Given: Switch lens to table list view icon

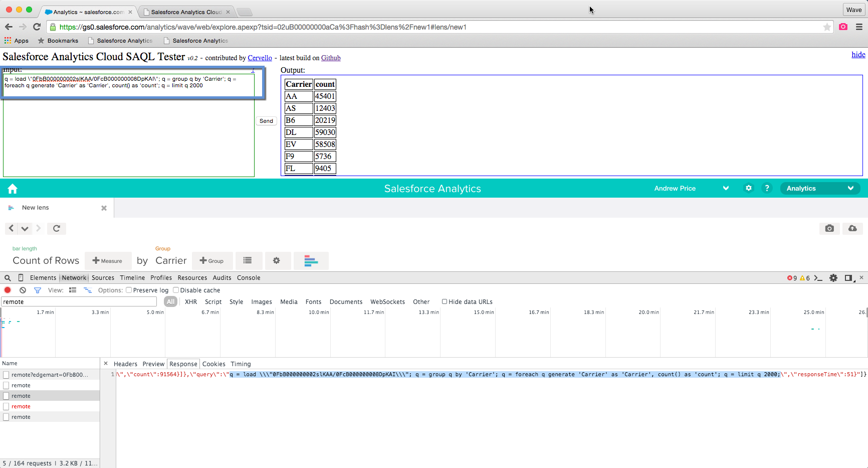Looking at the screenshot, I should click(x=248, y=260).
